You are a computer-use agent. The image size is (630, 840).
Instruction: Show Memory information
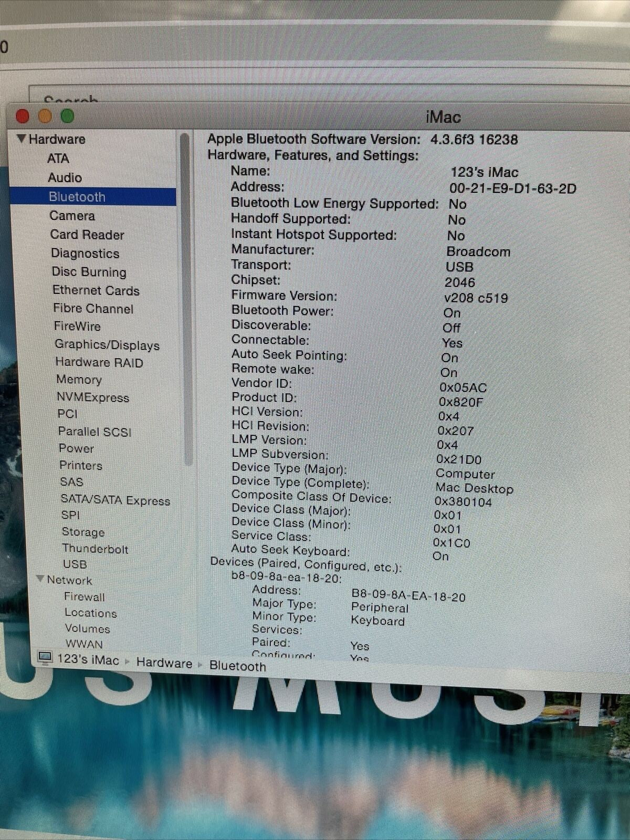tap(79, 380)
